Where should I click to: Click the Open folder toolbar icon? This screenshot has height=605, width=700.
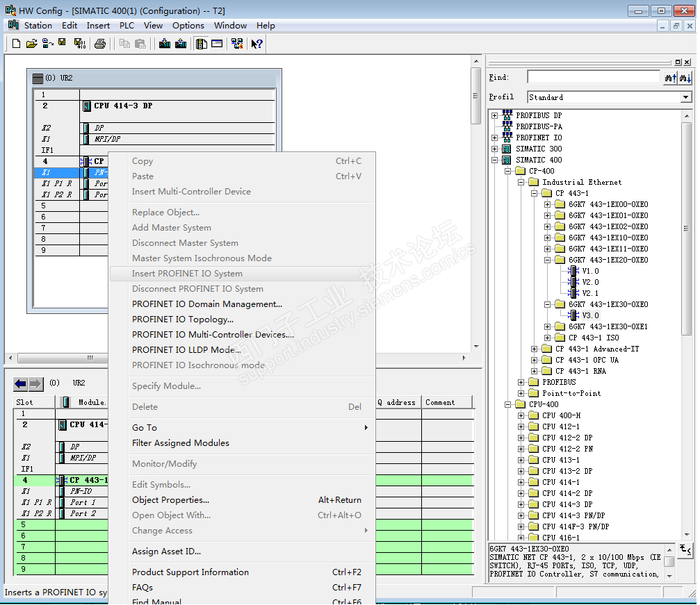tap(32, 44)
